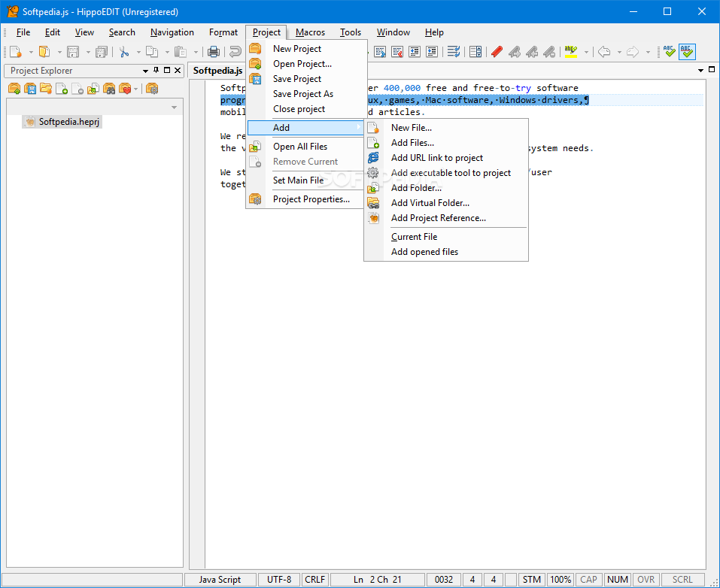Expand dropdown next to Save icon

pyautogui.click(x=88, y=52)
